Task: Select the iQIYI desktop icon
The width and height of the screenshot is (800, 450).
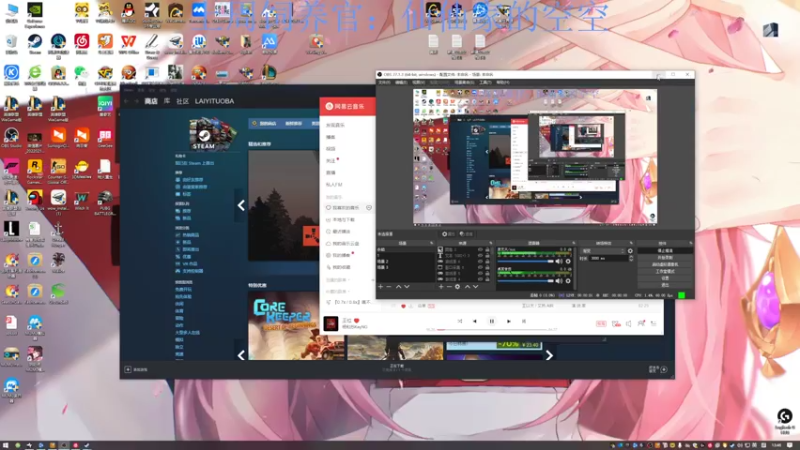Action: [x=105, y=106]
